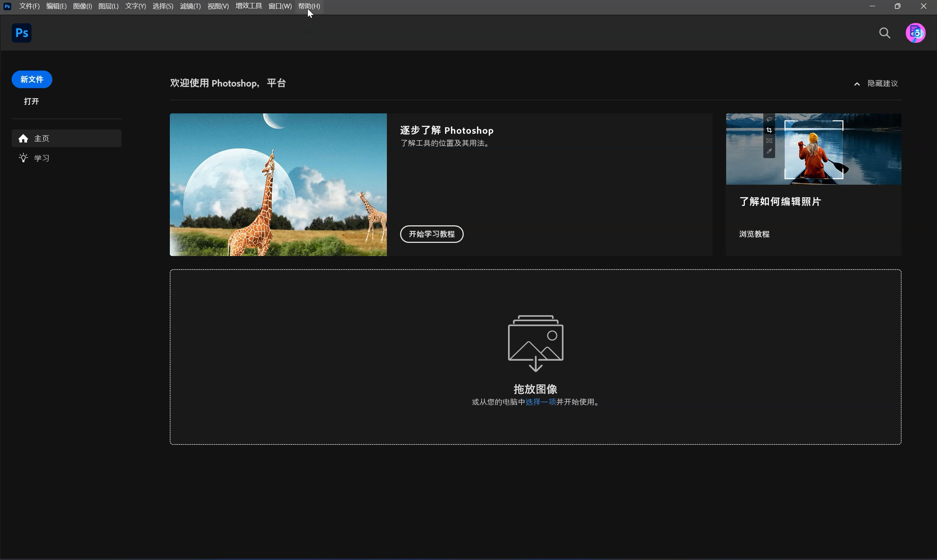Open the 帮助(H) menu

(x=309, y=6)
